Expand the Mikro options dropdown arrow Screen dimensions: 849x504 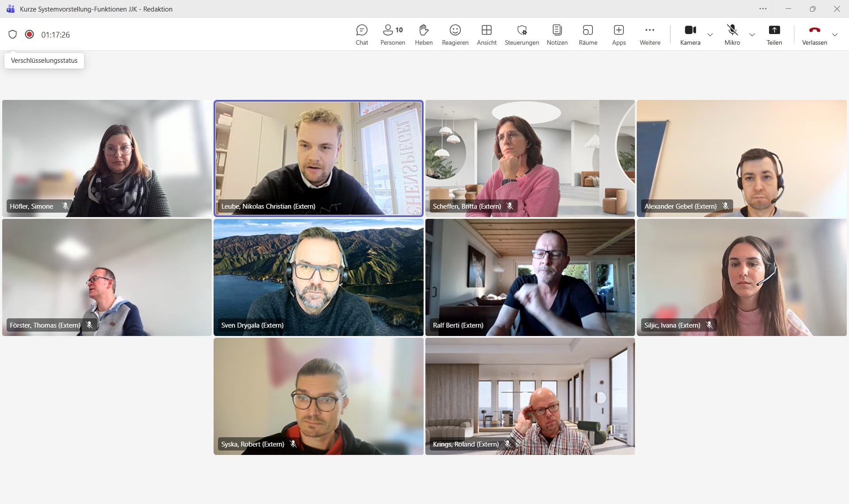752,35
